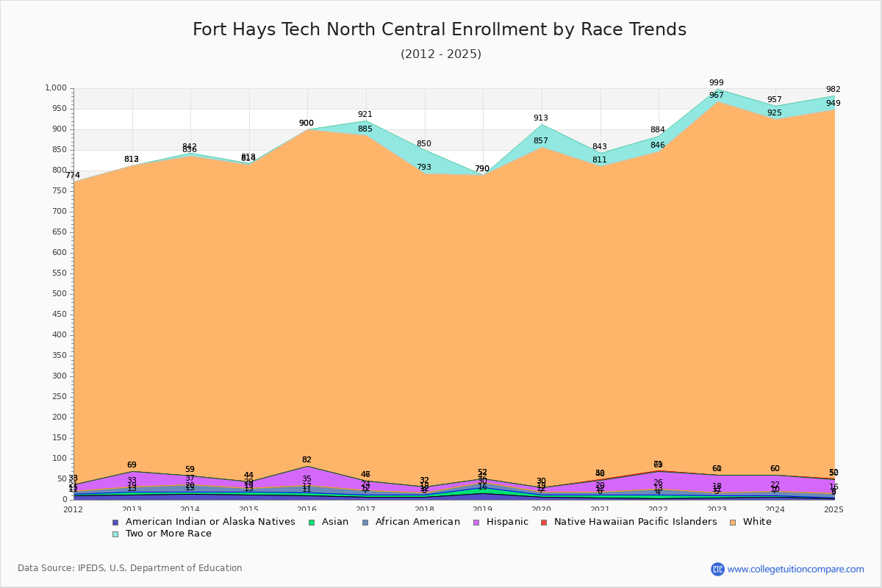The width and height of the screenshot is (882, 588).
Task: Click the 69 data label at 2013
Action: (132, 465)
